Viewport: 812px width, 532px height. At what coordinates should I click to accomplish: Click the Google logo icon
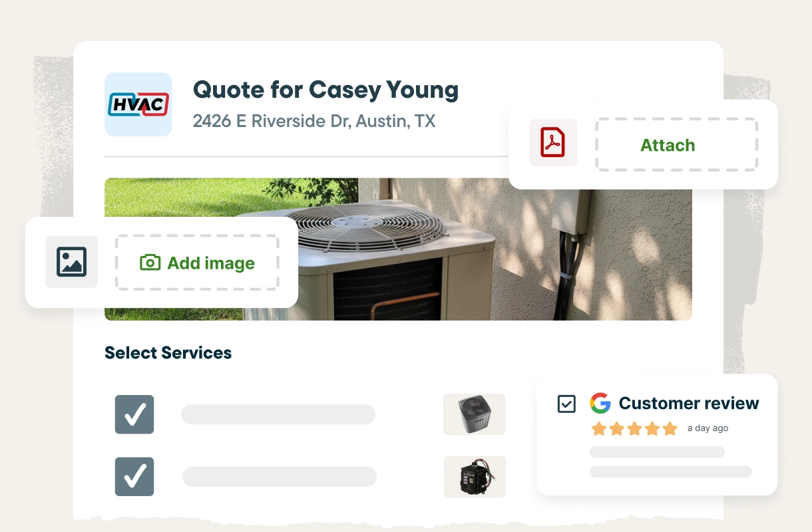[600, 403]
